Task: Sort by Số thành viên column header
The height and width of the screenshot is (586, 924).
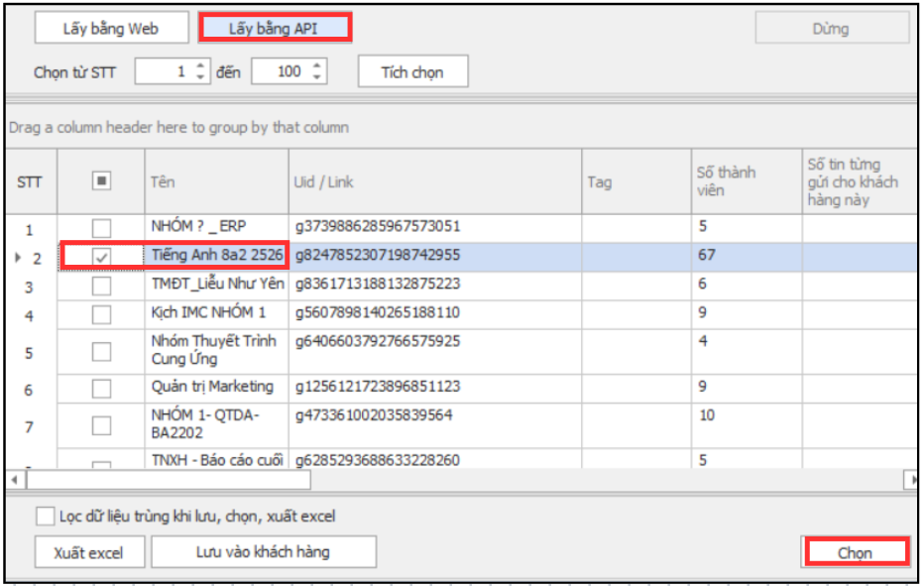Action: pos(746,182)
